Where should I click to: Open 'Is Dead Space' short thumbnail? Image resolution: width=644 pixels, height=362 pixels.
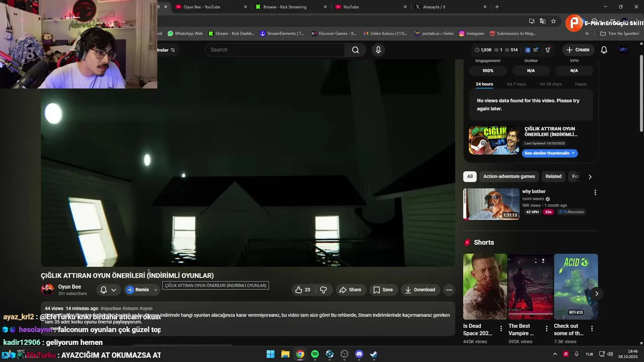pyautogui.click(x=485, y=287)
